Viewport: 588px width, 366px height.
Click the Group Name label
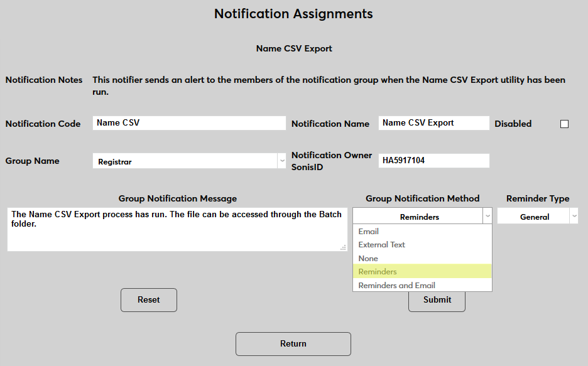(x=32, y=161)
